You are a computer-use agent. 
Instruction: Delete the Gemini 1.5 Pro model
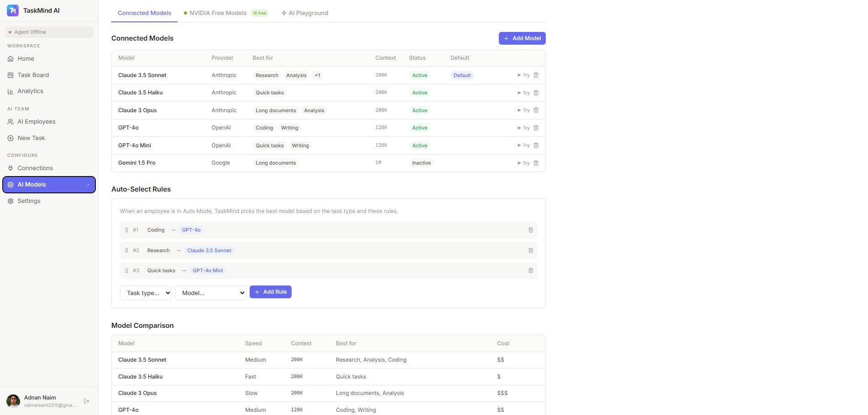coord(536,163)
